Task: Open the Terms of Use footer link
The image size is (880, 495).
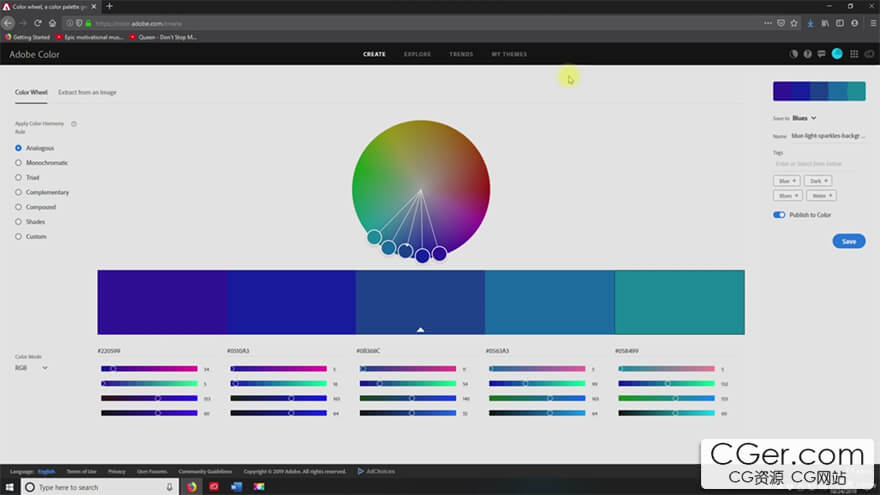Action: coord(81,471)
